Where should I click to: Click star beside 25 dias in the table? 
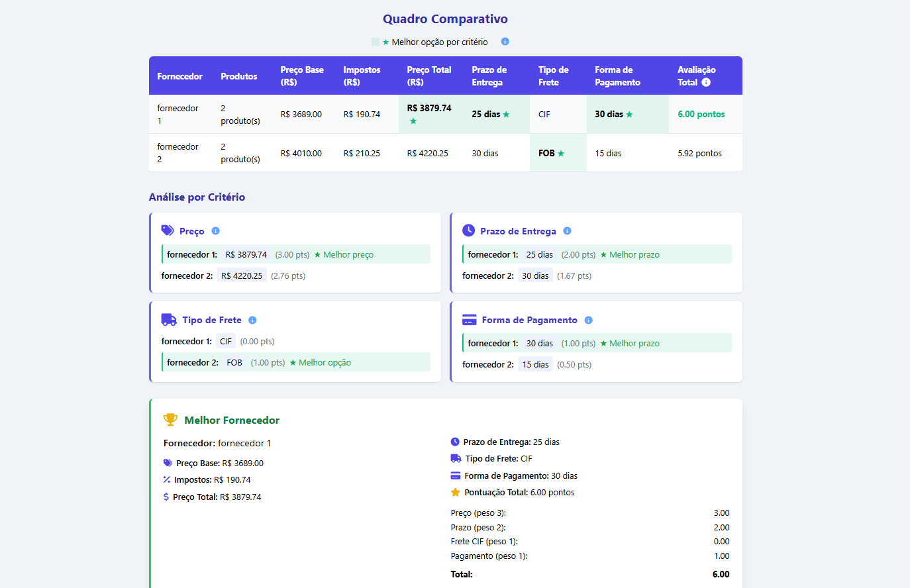tap(506, 115)
